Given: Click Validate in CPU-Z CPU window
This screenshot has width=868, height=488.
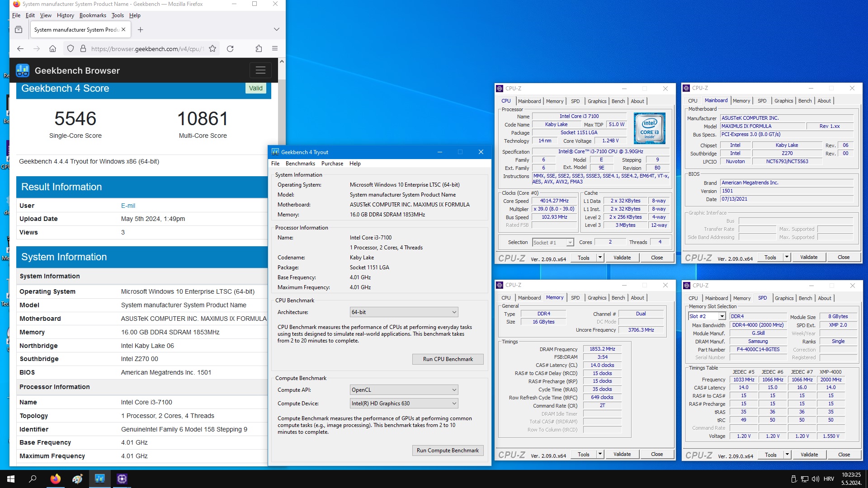Looking at the screenshot, I should [622, 258].
